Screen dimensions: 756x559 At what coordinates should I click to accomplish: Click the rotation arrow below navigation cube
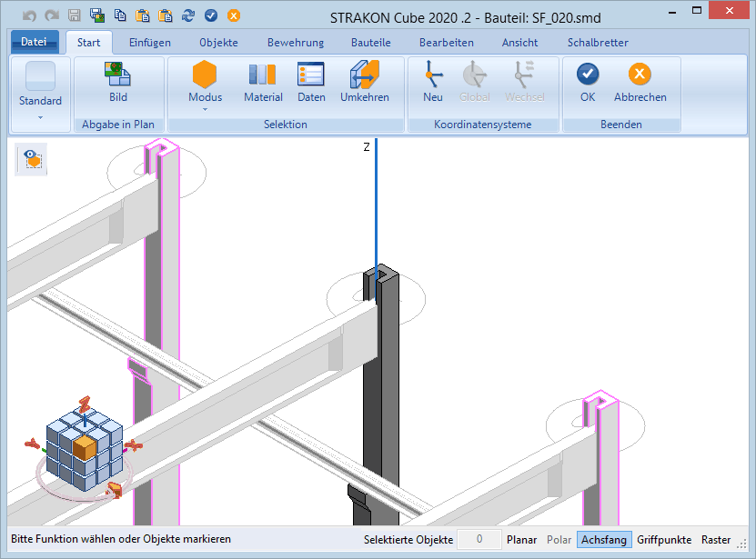[x=115, y=490]
